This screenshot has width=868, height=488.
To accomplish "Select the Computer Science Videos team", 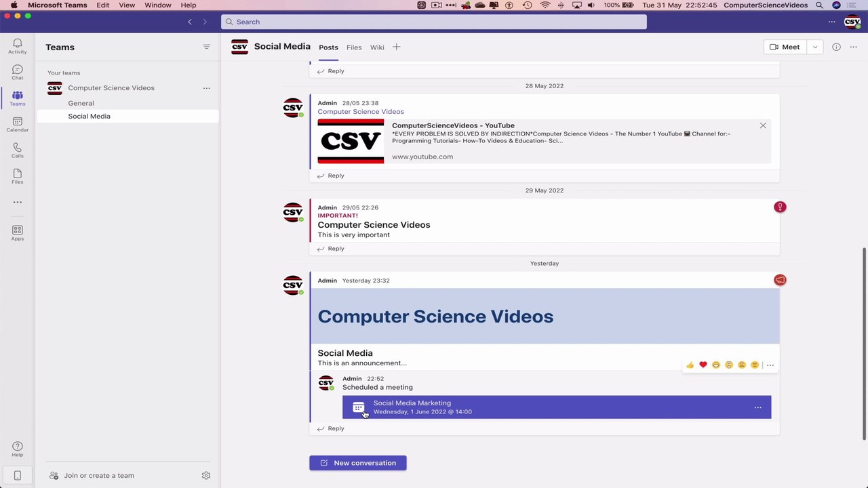I will click(111, 88).
